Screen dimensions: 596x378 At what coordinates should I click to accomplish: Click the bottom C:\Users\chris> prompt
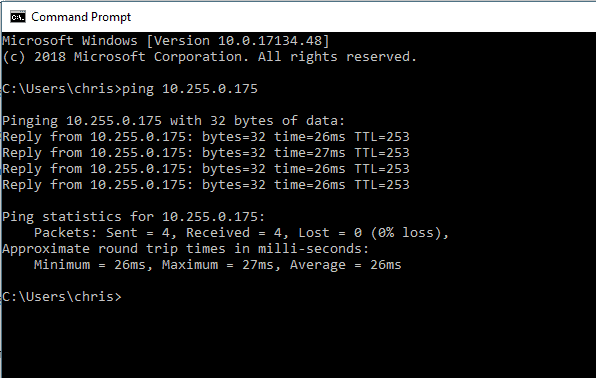click(62, 297)
